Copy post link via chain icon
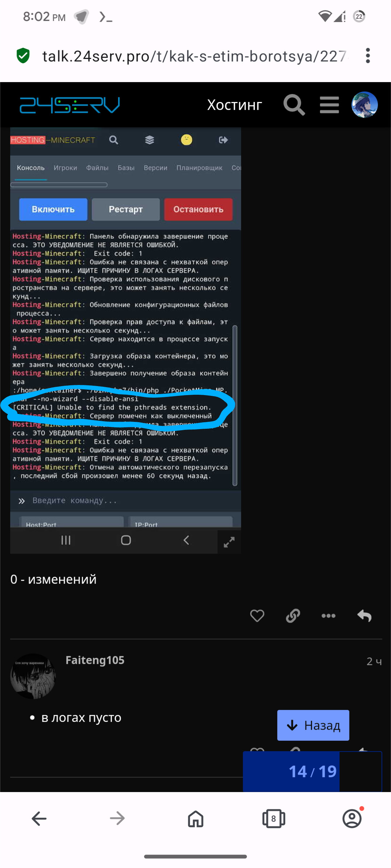 coord(293,615)
